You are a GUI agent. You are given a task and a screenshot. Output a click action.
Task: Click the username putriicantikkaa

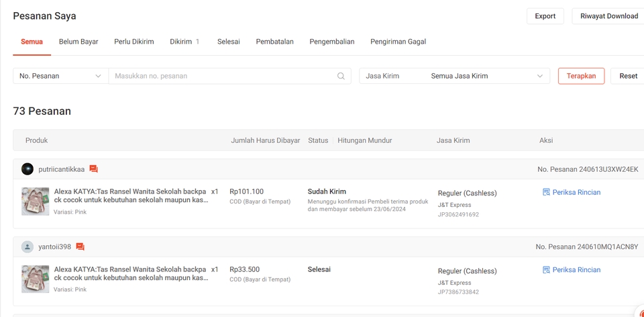tap(62, 169)
